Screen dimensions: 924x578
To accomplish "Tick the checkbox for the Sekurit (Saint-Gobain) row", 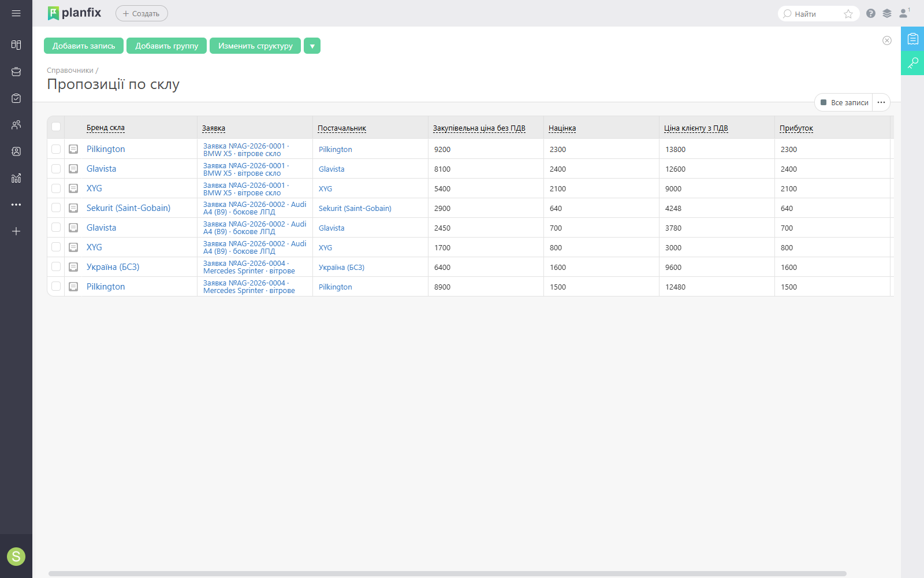I will [56, 208].
